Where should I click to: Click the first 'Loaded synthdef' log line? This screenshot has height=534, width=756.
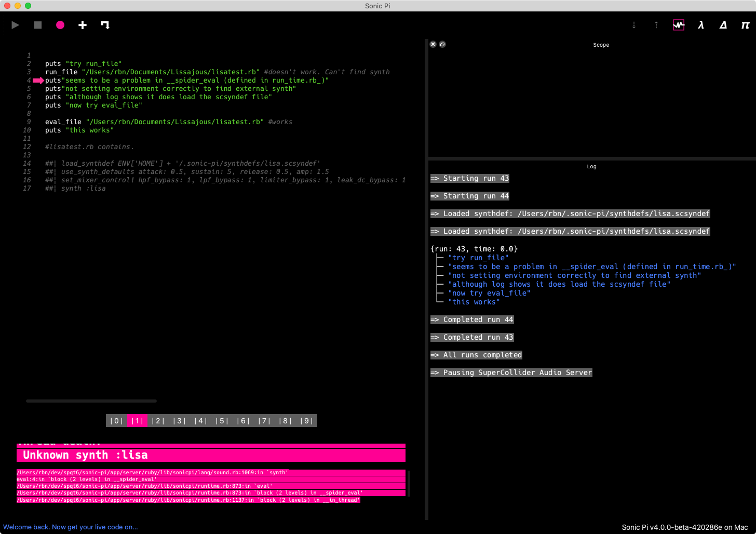570,213
